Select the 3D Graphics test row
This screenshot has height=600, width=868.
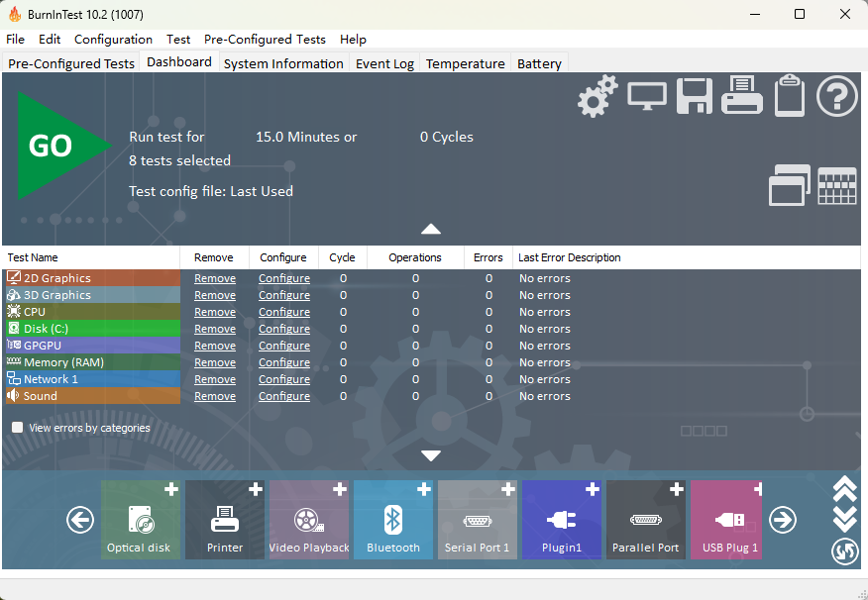point(93,295)
